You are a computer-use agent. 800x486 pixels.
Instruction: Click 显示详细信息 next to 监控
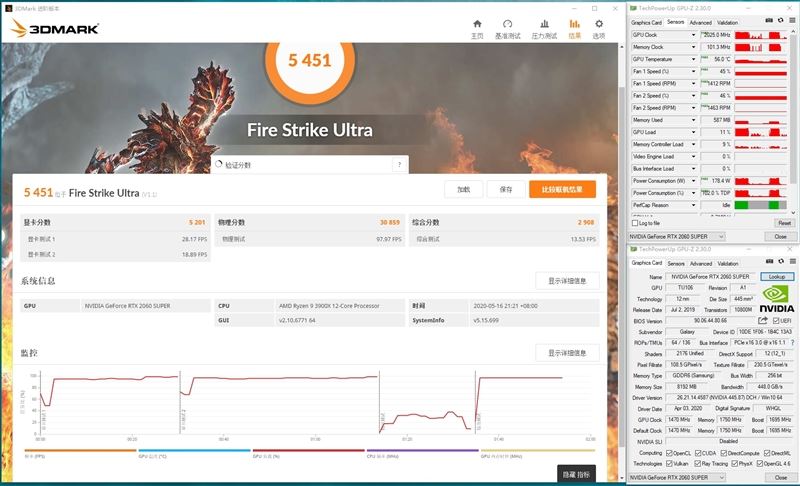coord(567,352)
